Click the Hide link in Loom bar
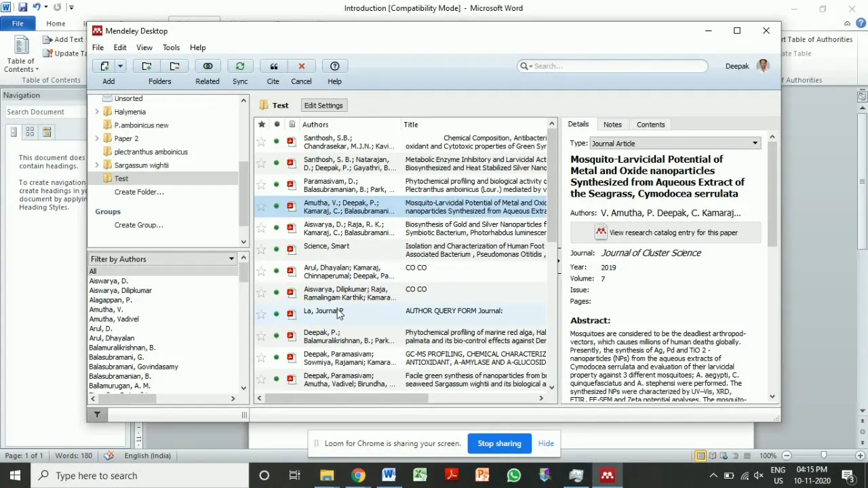The width and height of the screenshot is (868, 488). (546, 443)
